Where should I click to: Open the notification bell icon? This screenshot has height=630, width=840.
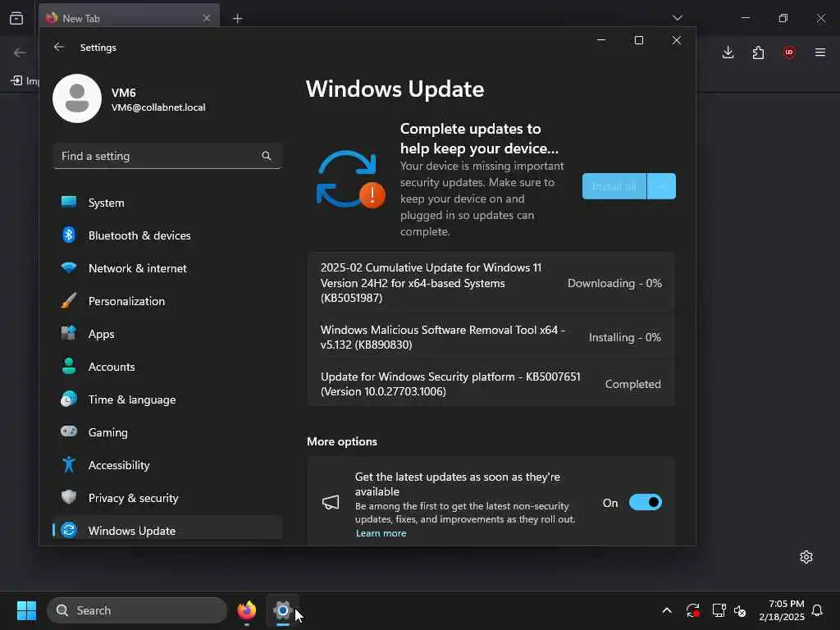tap(817, 610)
